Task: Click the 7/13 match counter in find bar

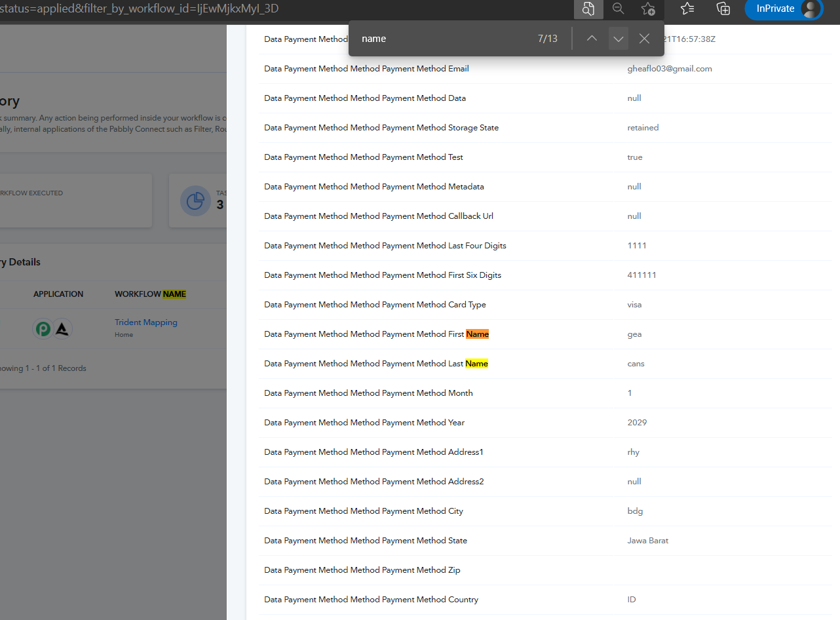Action: click(548, 39)
